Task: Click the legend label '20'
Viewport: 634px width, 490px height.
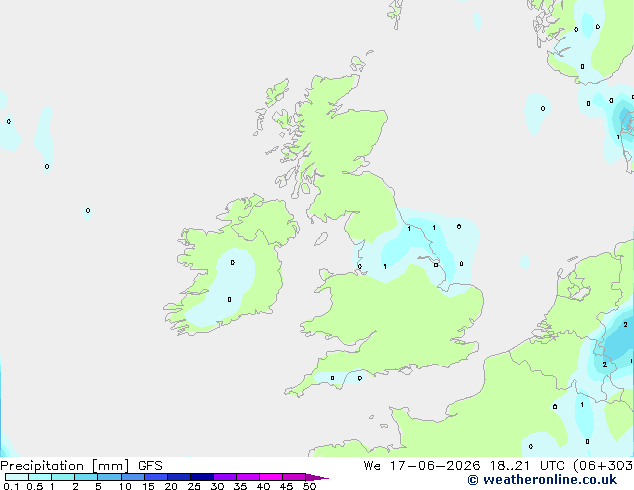Action: [171, 486]
